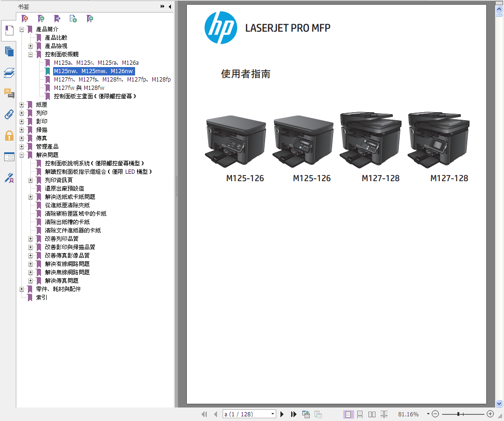The height and width of the screenshot is (421, 504).
Task: Switch to continuous page view
Action: 360,414
